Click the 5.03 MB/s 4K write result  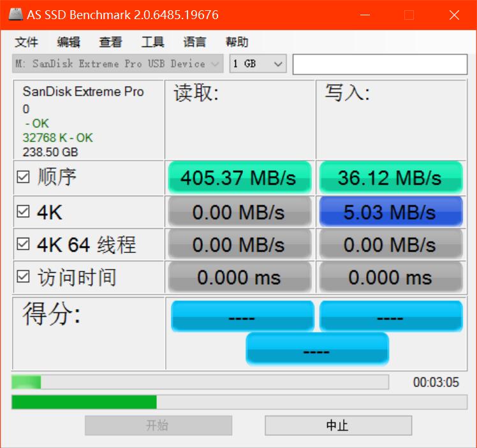tap(390, 212)
